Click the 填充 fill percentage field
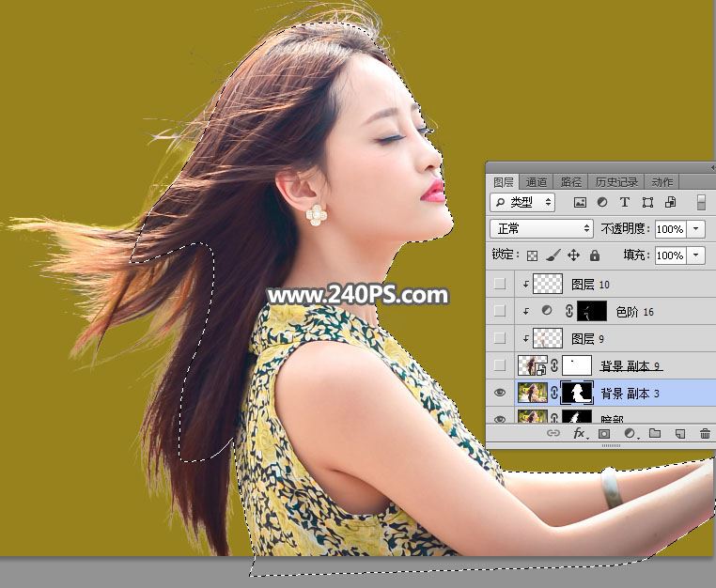 (669, 255)
